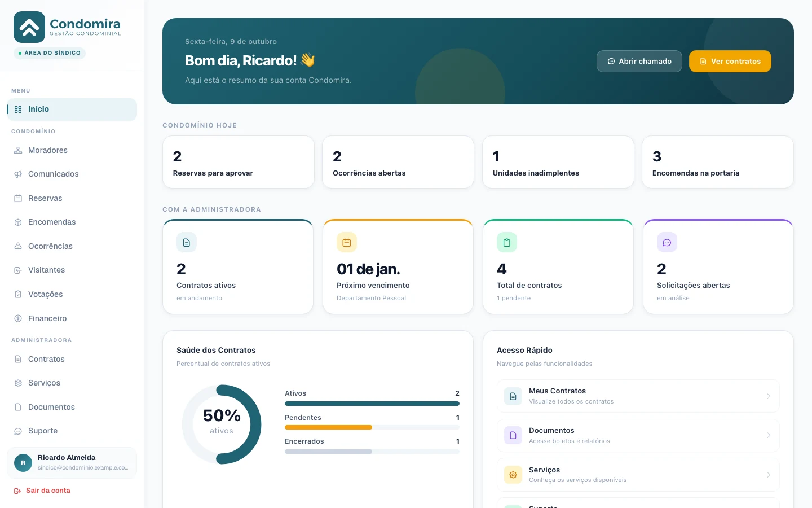Click the calendar icon on Próximo vencimento card
The image size is (812, 508).
(347, 242)
